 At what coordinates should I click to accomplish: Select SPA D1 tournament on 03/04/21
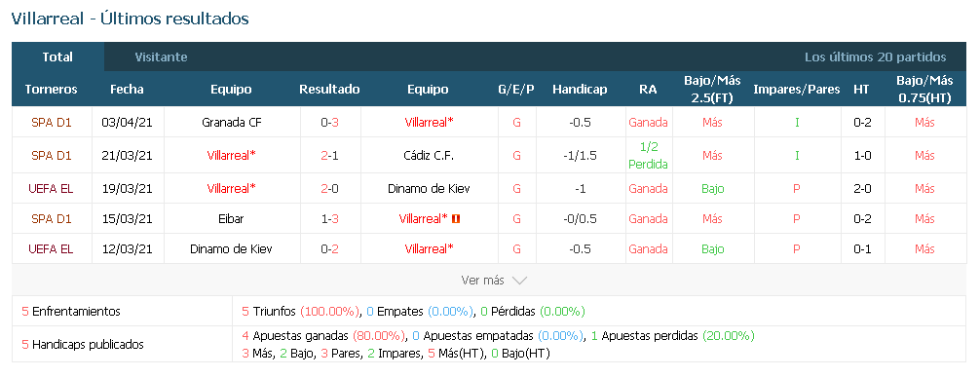pyautogui.click(x=52, y=123)
